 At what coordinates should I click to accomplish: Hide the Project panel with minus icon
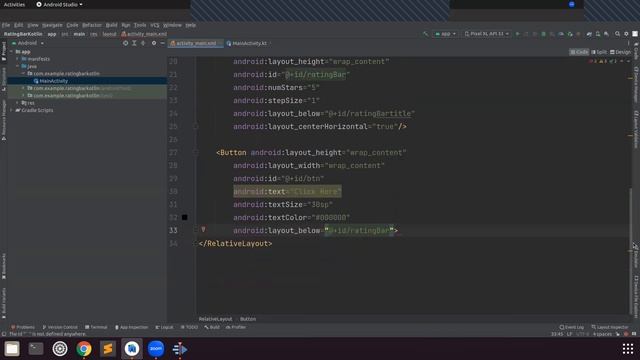pyautogui.click(x=162, y=43)
